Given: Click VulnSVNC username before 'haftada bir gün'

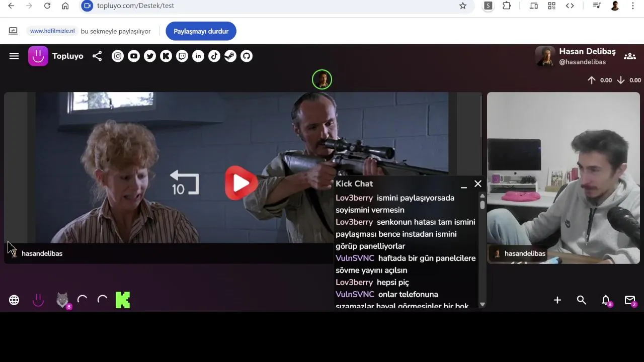Looking at the screenshot, I should click(x=355, y=258).
